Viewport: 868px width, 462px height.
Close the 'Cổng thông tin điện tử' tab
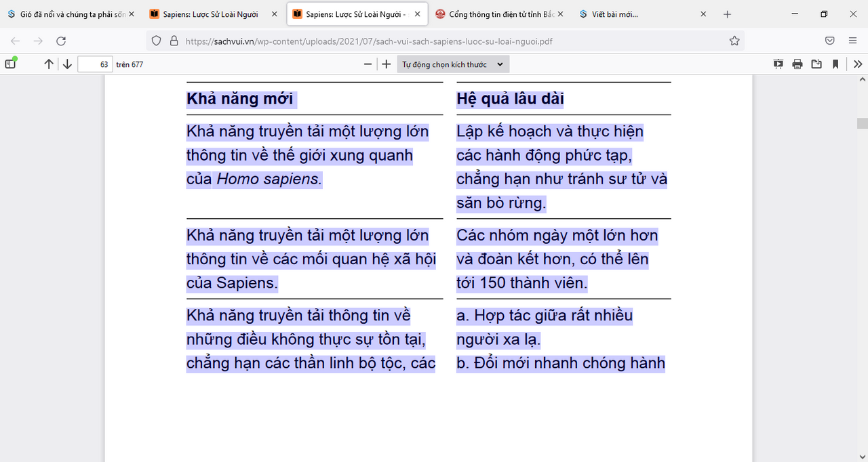(x=560, y=14)
